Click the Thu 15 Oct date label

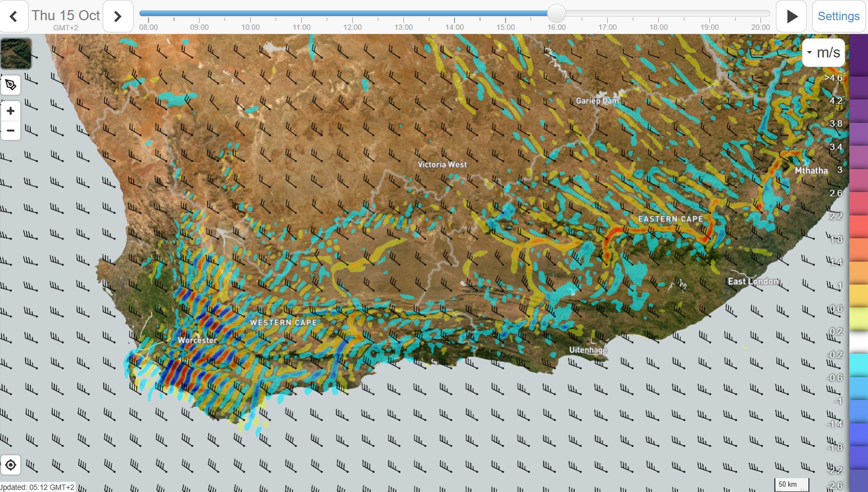point(65,15)
